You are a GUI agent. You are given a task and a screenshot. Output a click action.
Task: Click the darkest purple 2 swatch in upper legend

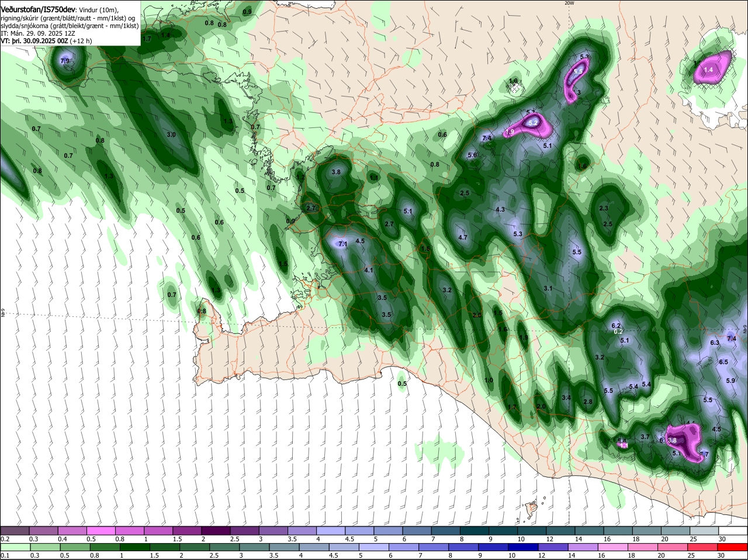pos(216,530)
